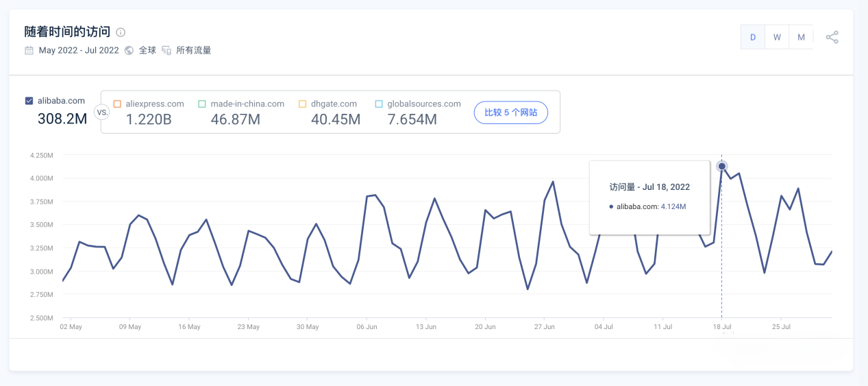
Task: Click the globe icon next to 全球
Action: pos(129,50)
